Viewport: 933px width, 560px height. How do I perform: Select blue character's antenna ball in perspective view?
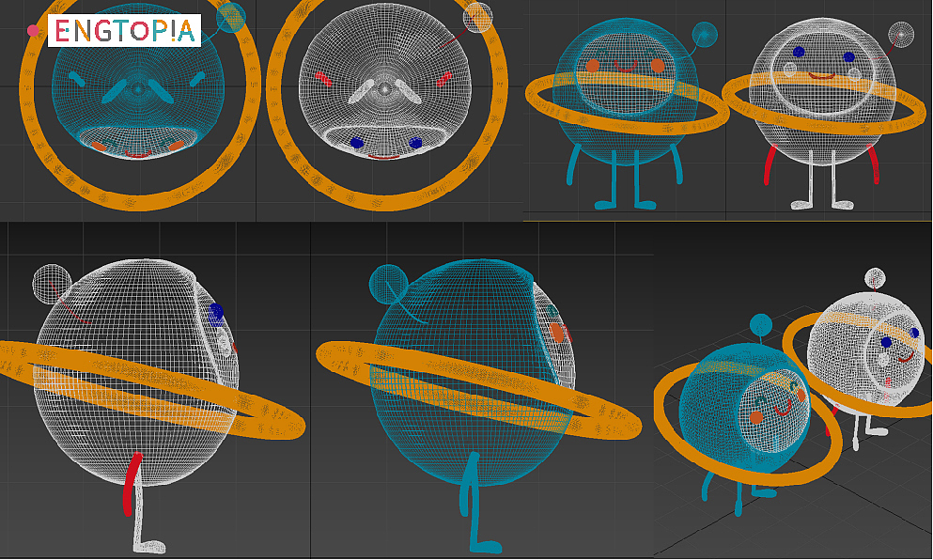(760, 325)
